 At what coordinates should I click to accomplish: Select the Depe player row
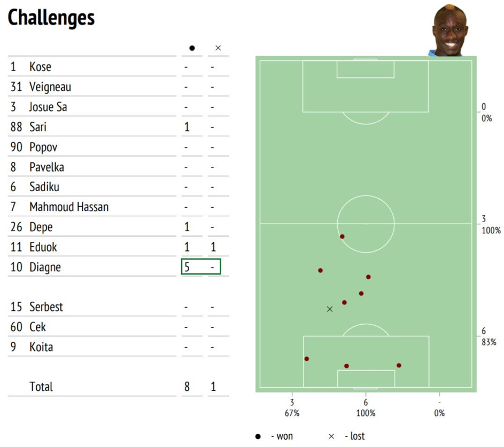point(118,227)
